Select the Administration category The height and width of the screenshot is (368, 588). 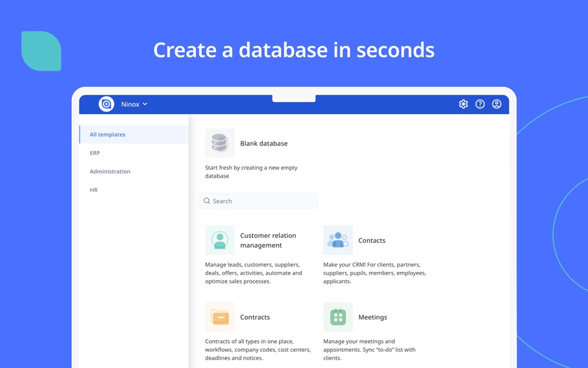(134, 171)
